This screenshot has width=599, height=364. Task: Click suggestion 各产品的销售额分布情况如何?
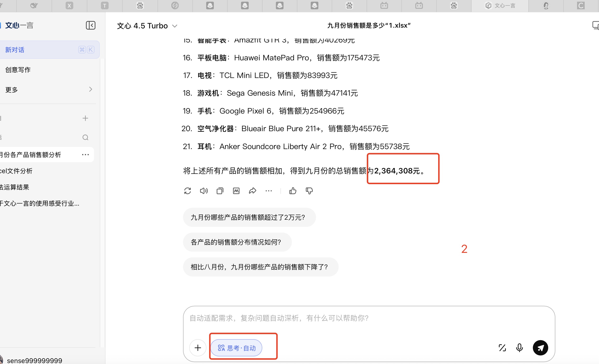[237, 242]
